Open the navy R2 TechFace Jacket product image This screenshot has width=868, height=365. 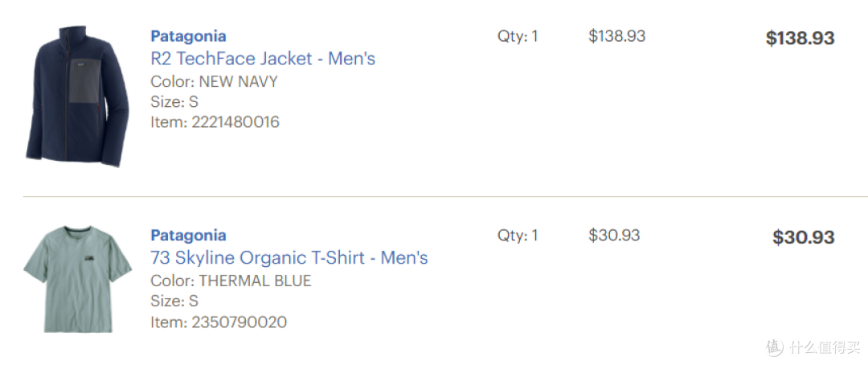(x=77, y=95)
